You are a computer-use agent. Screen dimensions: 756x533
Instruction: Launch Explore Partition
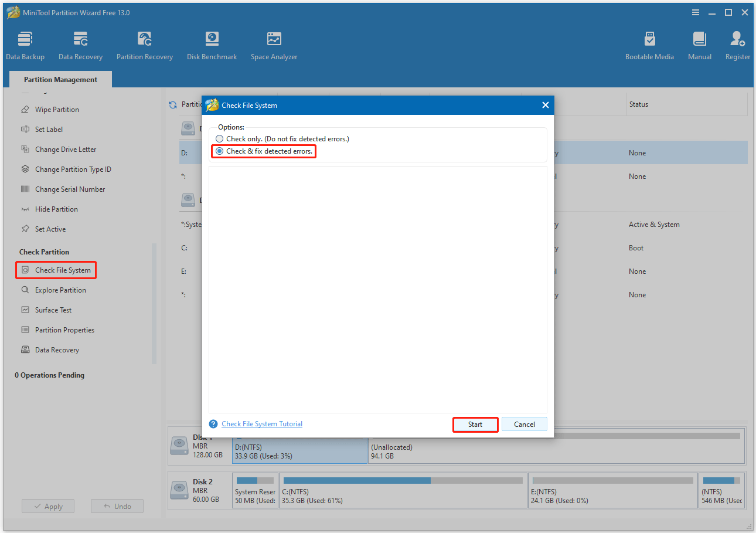60,290
